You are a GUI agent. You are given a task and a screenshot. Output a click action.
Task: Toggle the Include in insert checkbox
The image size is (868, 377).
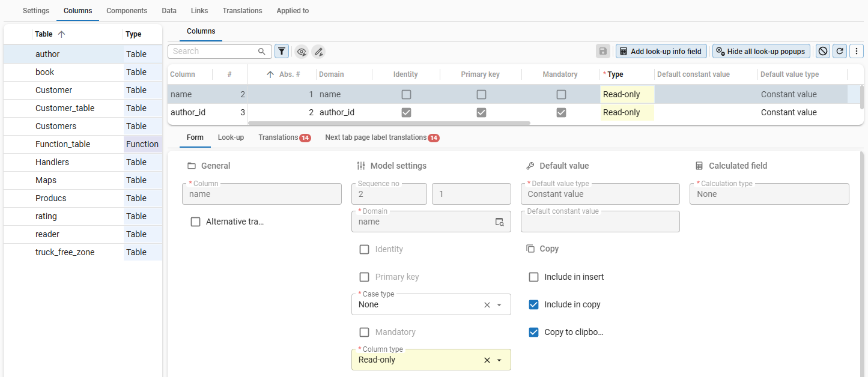[x=533, y=277]
